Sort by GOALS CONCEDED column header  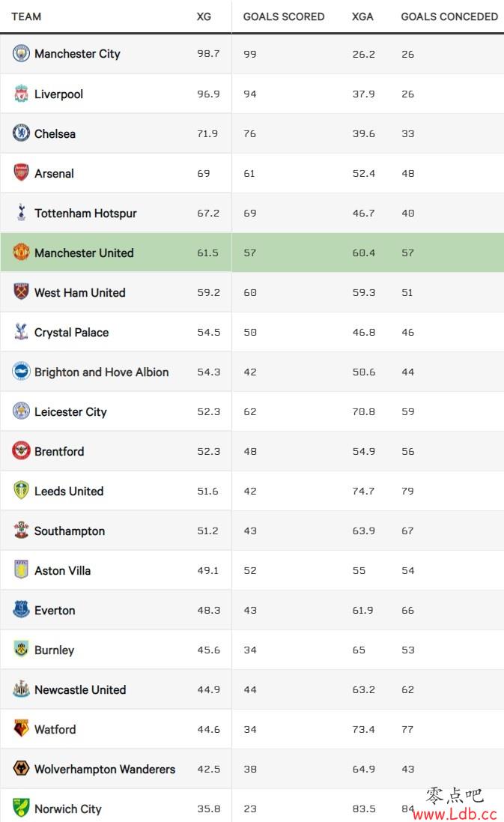(449, 16)
